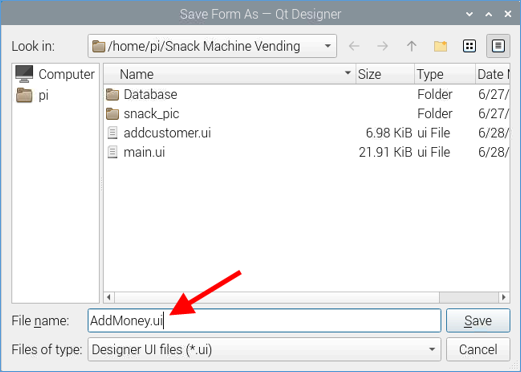Switch to icon list view
This screenshot has height=372, width=521.
click(469, 46)
